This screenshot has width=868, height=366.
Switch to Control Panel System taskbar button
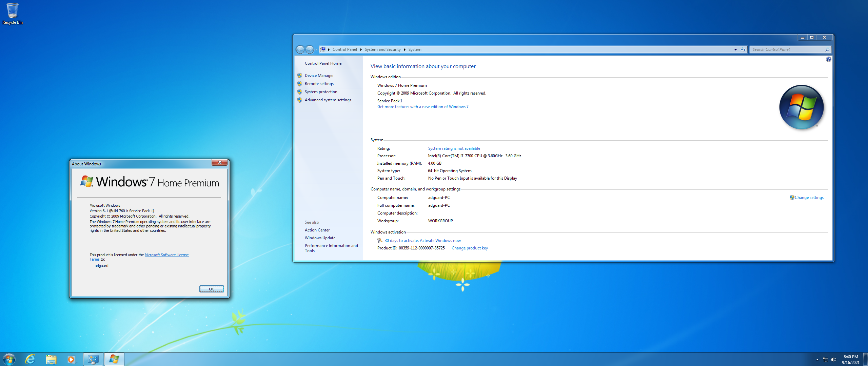93,359
